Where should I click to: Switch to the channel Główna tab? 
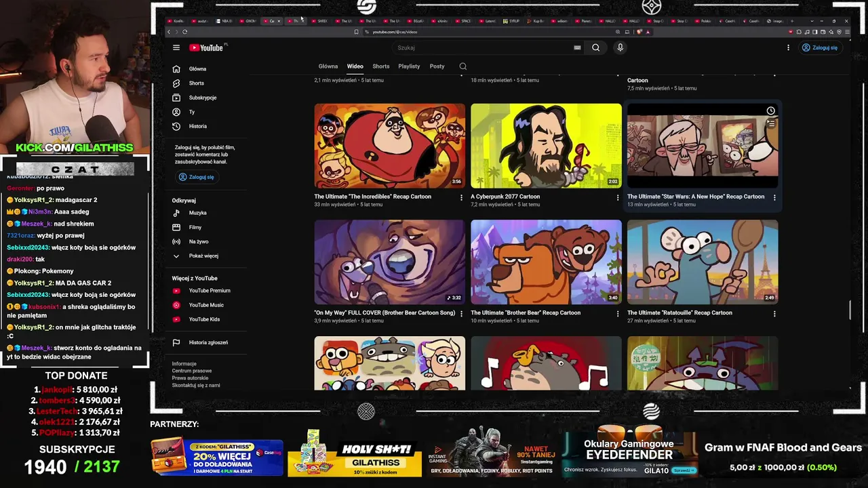pyautogui.click(x=328, y=66)
